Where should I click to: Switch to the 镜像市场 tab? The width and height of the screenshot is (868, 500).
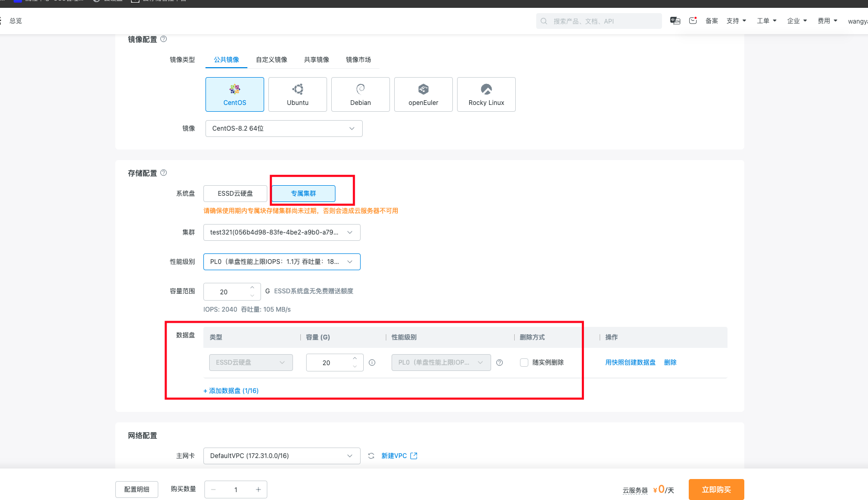pos(359,60)
